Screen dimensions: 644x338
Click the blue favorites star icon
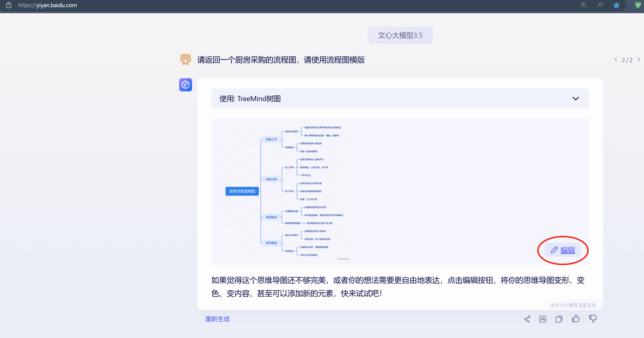pyautogui.click(x=616, y=5)
